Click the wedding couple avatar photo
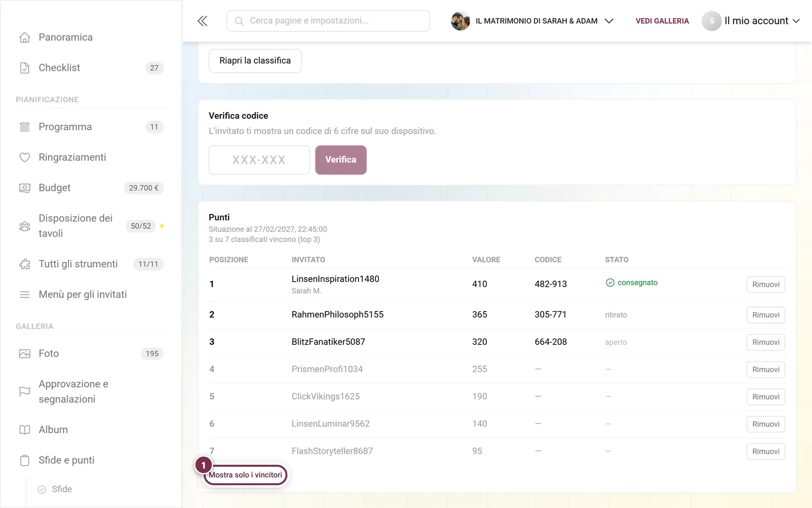812x508 pixels. coord(461,21)
